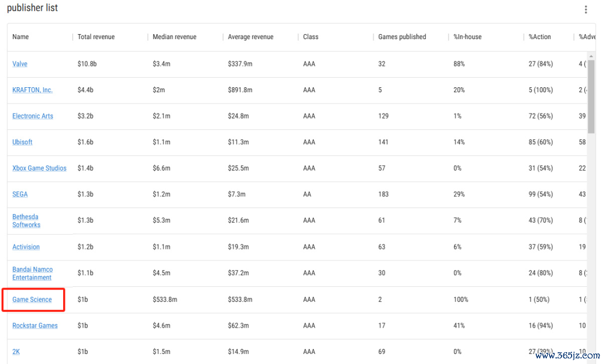Click the Activision link
The image size is (604, 364).
click(26, 247)
